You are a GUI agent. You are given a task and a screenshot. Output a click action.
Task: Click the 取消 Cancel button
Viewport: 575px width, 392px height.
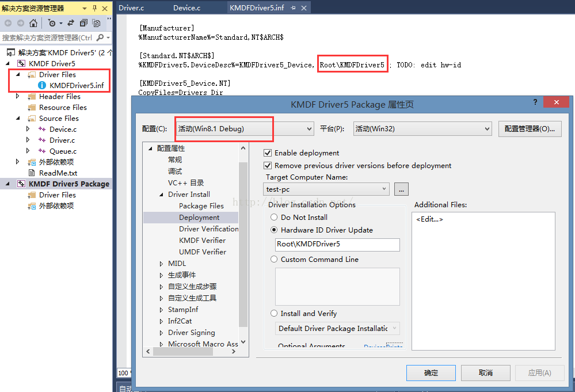click(x=486, y=373)
